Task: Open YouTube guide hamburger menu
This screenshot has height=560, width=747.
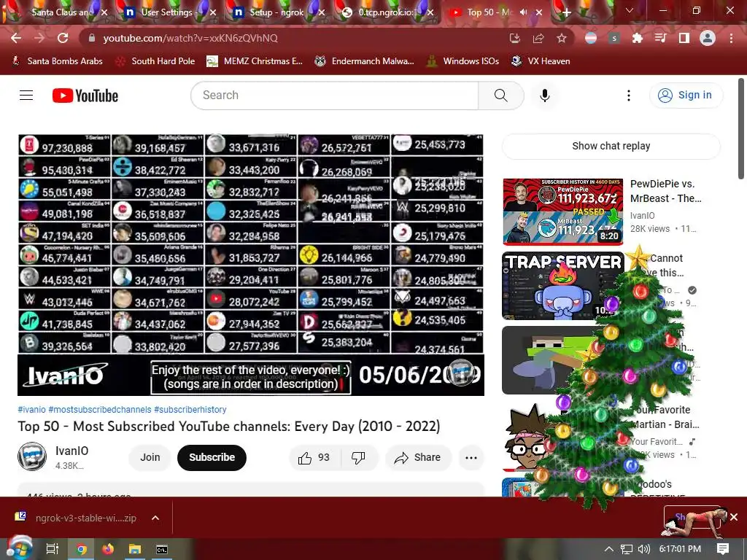Action: 26,96
